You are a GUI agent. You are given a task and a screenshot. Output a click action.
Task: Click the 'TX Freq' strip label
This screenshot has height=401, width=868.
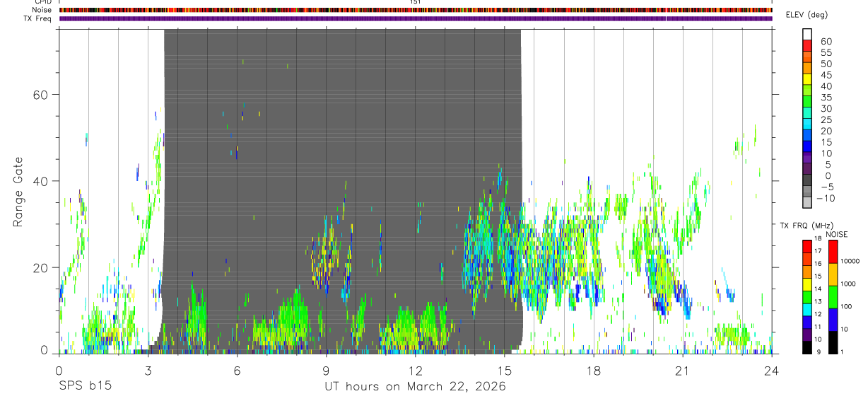click(x=38, y=18)
